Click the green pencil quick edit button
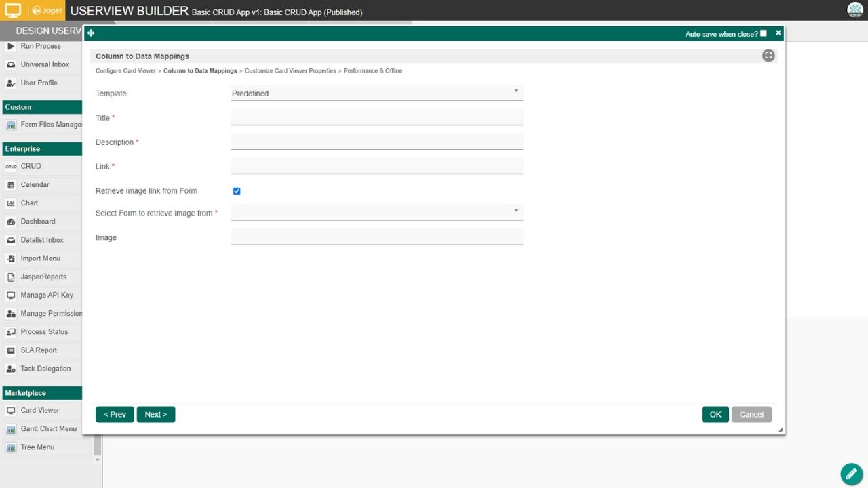This screenshot has height=488, width=868. click(x=852, y=474)
